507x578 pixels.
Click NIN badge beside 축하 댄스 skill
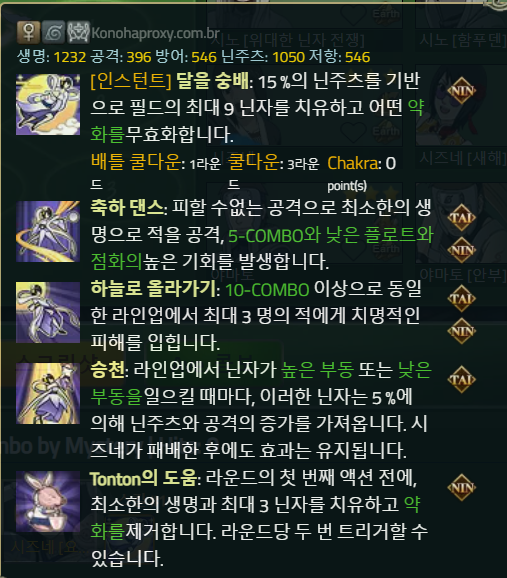tap(461, 250)
